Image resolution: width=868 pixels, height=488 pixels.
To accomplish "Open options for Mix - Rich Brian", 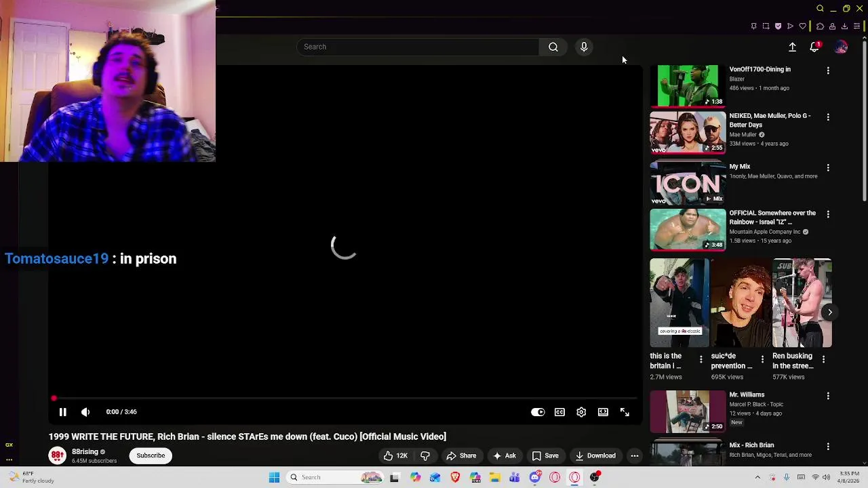I will (828, 446).
